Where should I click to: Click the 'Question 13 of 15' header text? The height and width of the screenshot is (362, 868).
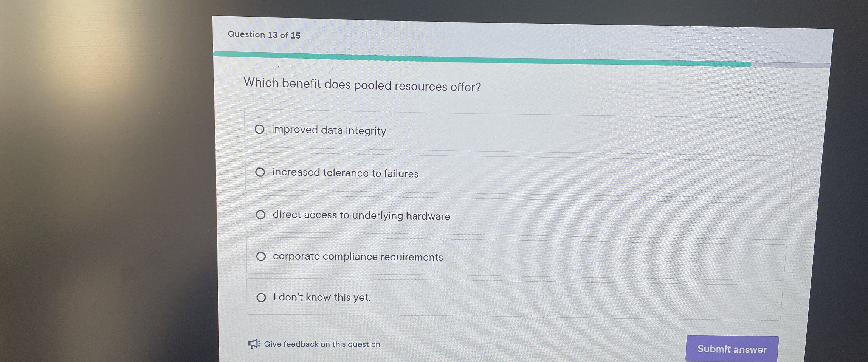[x=264, y=35]
